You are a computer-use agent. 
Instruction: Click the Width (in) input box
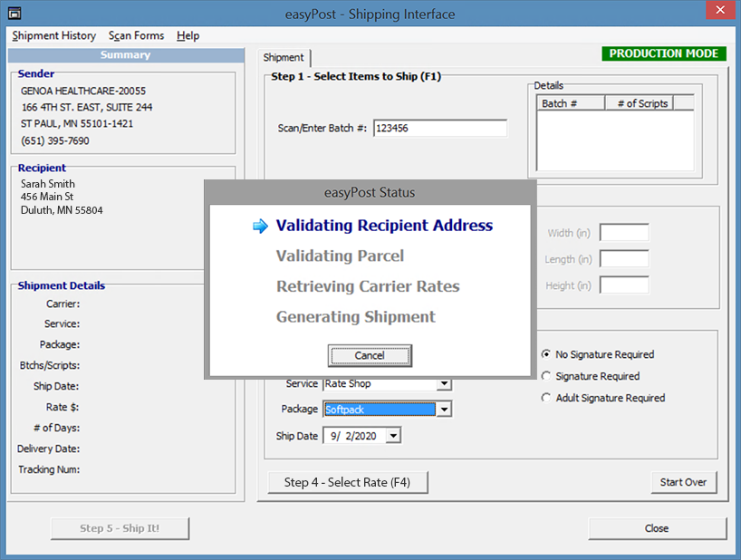pyautogui.click(x=624, y=233)
